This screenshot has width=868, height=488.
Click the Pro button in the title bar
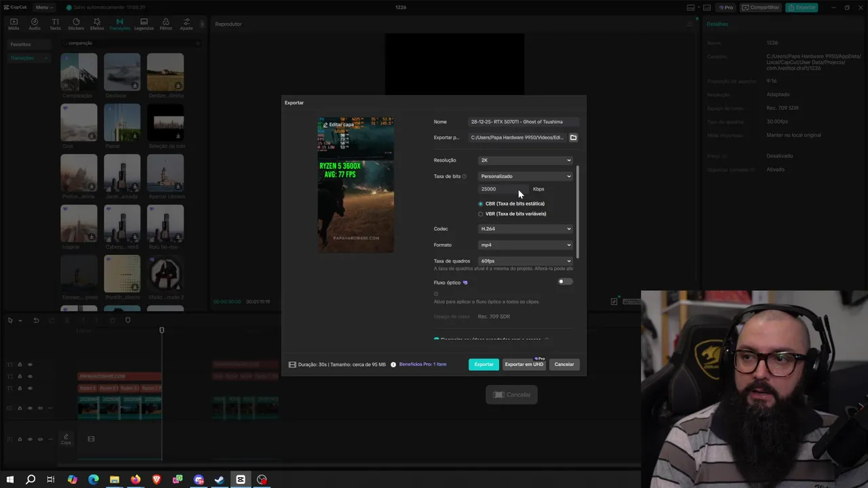pyautogui.click(x=726, y=7)
